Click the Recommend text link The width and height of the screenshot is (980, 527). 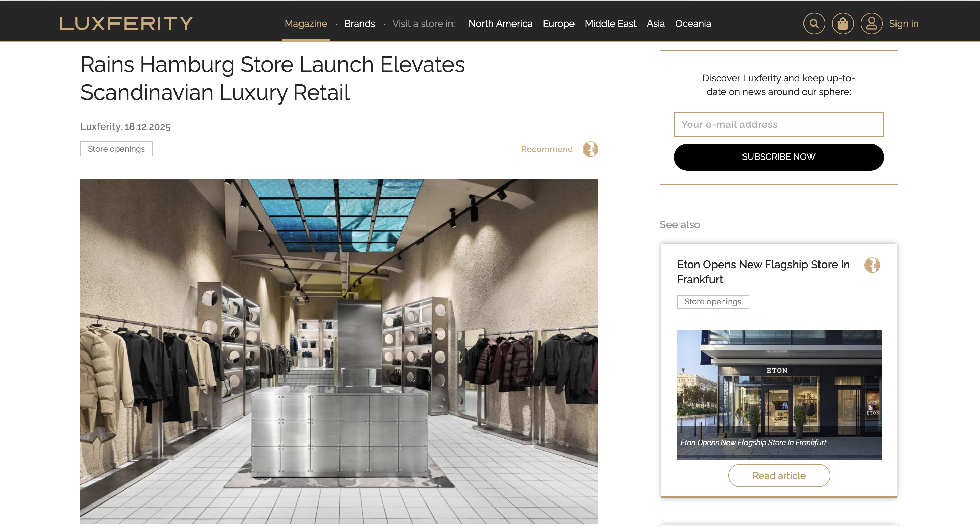point(547,149)
